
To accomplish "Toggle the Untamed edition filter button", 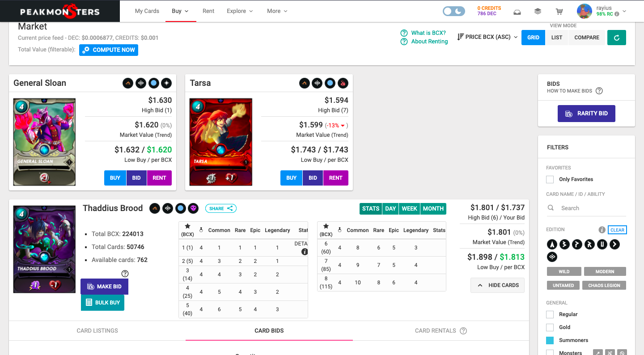I will [x=563, y=285].
